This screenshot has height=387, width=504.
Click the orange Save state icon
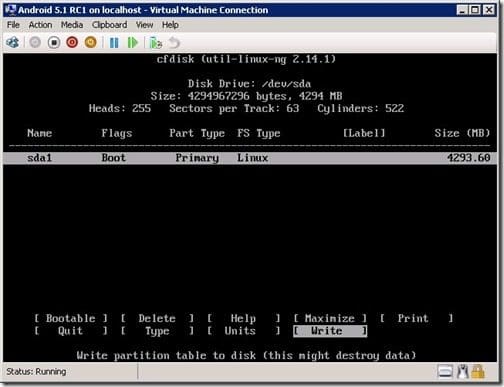click(90, 42)
